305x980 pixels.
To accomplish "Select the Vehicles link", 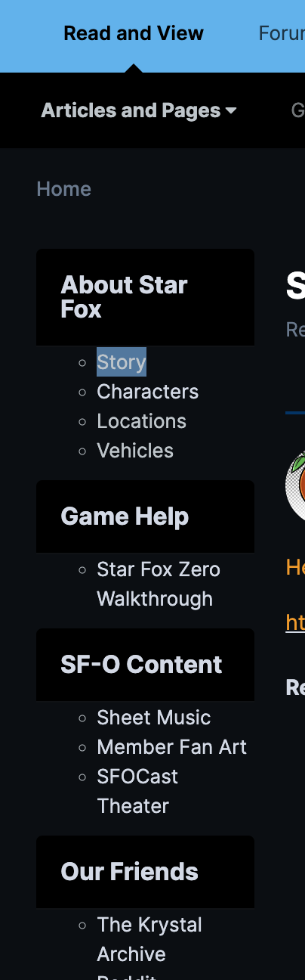I will 135,451.
